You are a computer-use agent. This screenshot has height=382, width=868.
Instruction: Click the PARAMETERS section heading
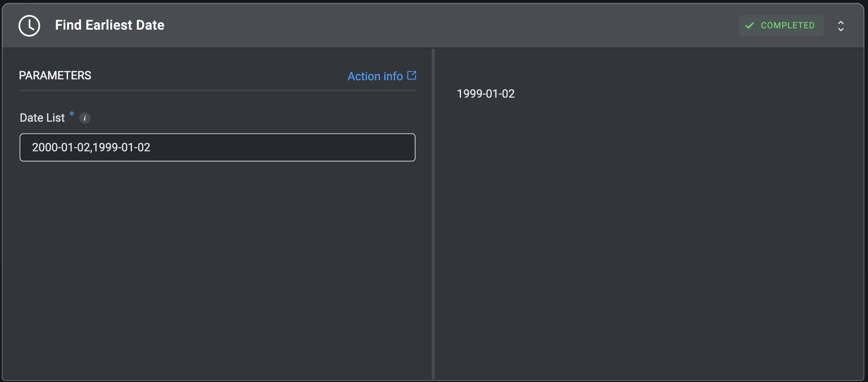click(x=55, y=75)
